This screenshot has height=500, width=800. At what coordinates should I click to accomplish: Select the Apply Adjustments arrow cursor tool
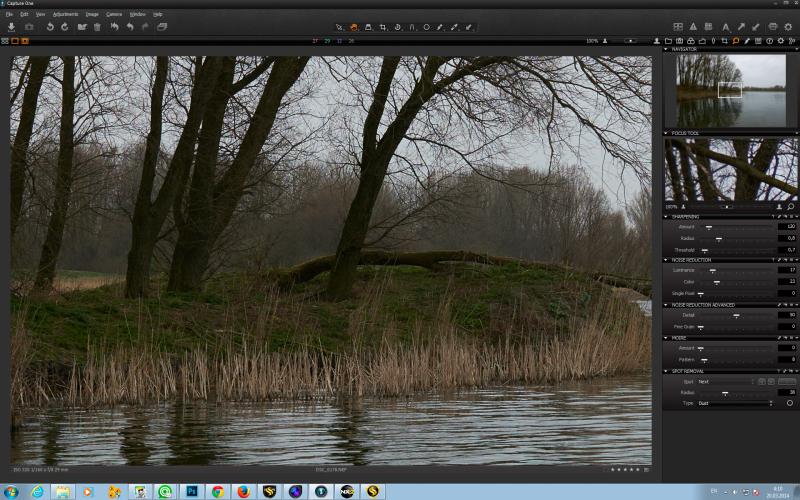pyautogui.click(x=468, y=28)
